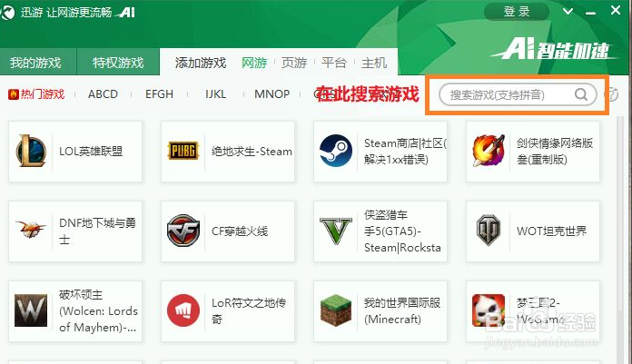Select the 网游 category
632x364 pixels.
[x=254, y=63]
